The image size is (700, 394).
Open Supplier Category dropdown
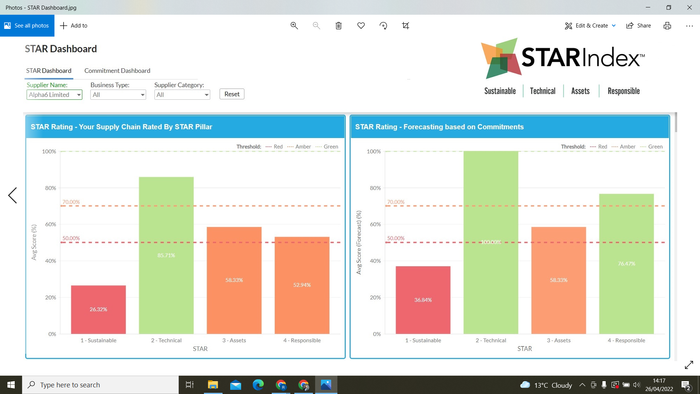(x=182, y=95)
